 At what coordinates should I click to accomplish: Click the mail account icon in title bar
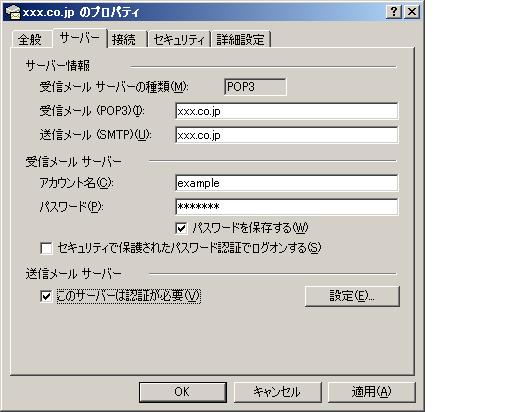[x=13, y=12]
